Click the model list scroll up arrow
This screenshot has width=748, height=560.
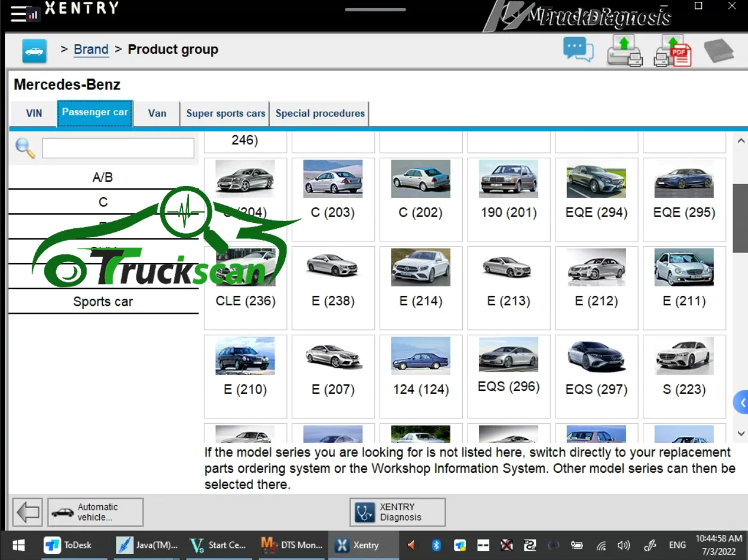click(x=741, y=141)
